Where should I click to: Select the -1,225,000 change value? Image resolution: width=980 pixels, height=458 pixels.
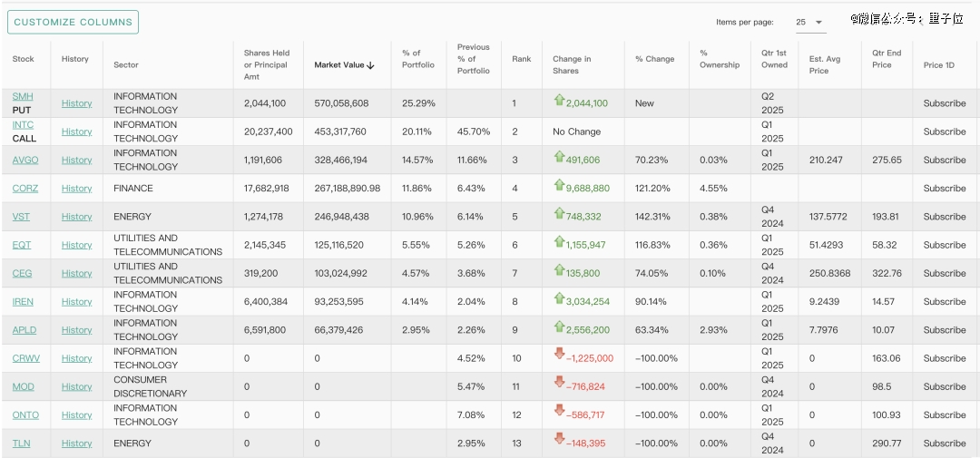[590, 358]
